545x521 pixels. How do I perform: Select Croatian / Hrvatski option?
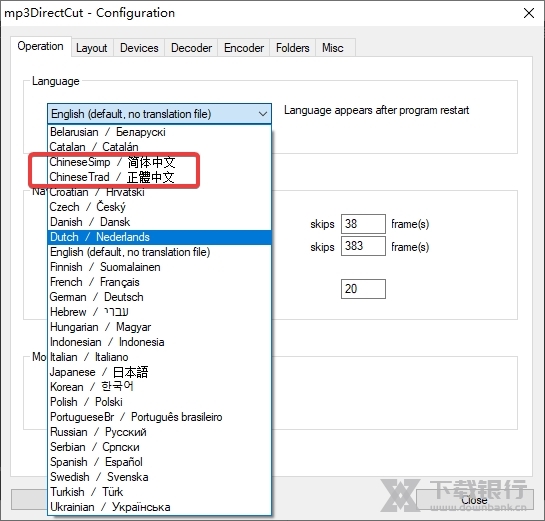(159, 192)
